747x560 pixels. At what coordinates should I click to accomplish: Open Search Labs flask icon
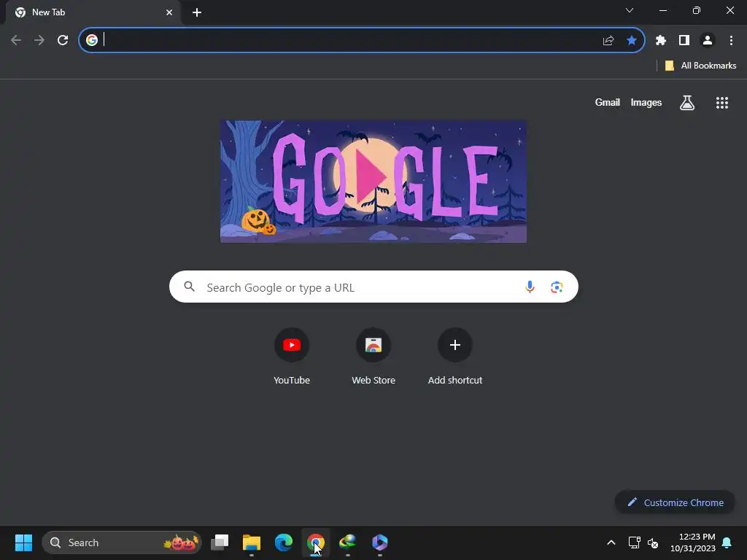pos(687,102)
